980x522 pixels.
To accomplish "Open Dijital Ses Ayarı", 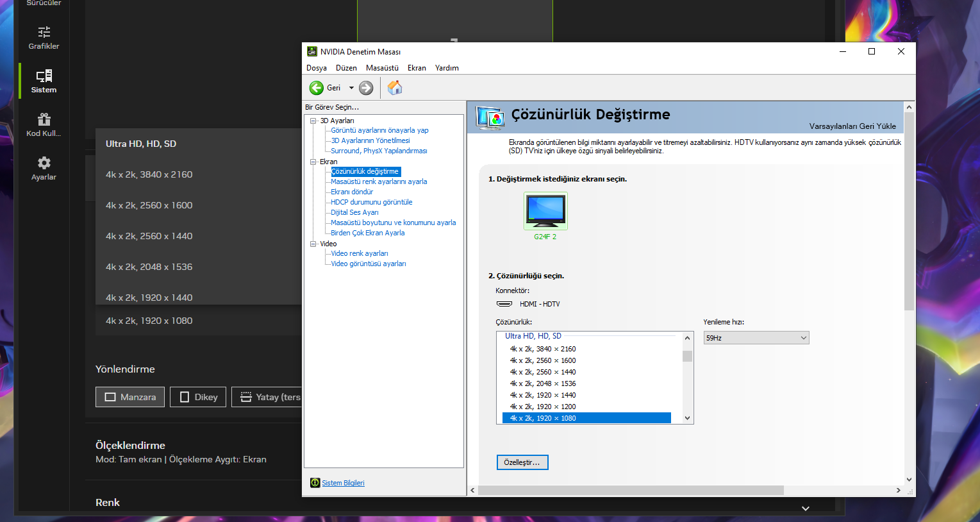I will point(354,212).
